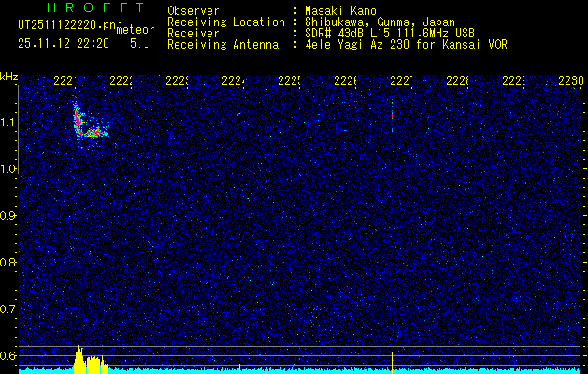Viewport: 588px width, 374px height.
Task: Click the Receiving Antenna label
Action: click(x=223, y=45)
